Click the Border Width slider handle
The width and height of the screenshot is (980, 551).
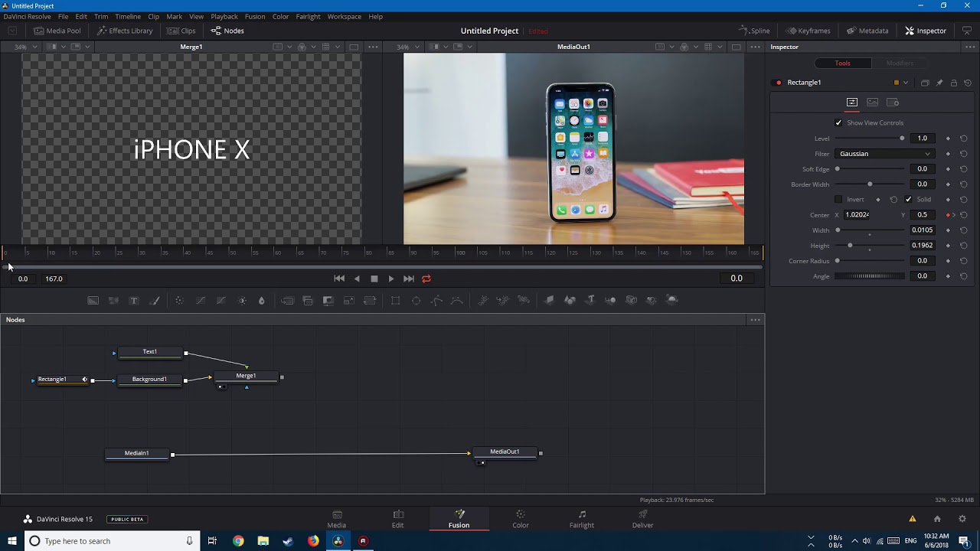coord(870,184)
